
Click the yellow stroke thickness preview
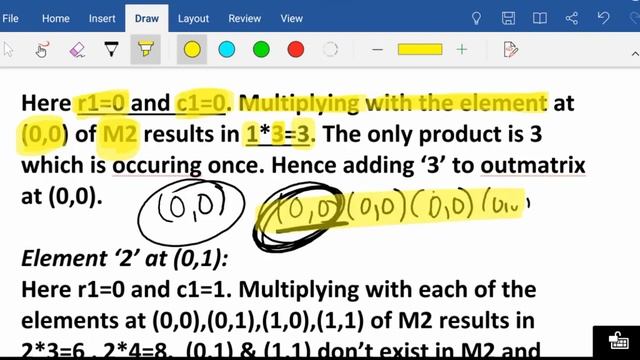pyautogui.click(x=420, y=49)
